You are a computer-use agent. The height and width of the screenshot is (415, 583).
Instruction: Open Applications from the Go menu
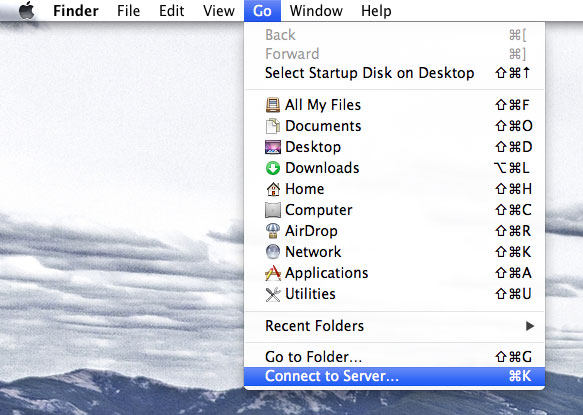[x=394, y=273]
